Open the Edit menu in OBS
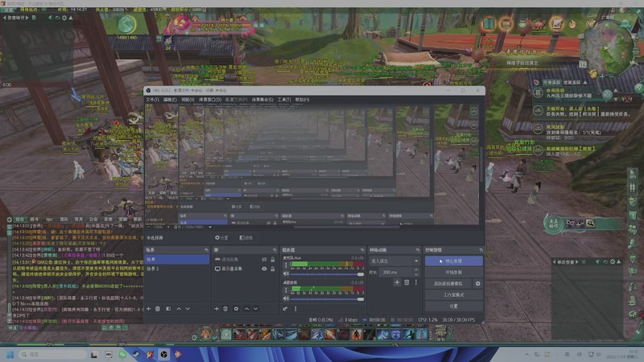The width and height of the screenshot is (644, 362). [x=170, y=100]
